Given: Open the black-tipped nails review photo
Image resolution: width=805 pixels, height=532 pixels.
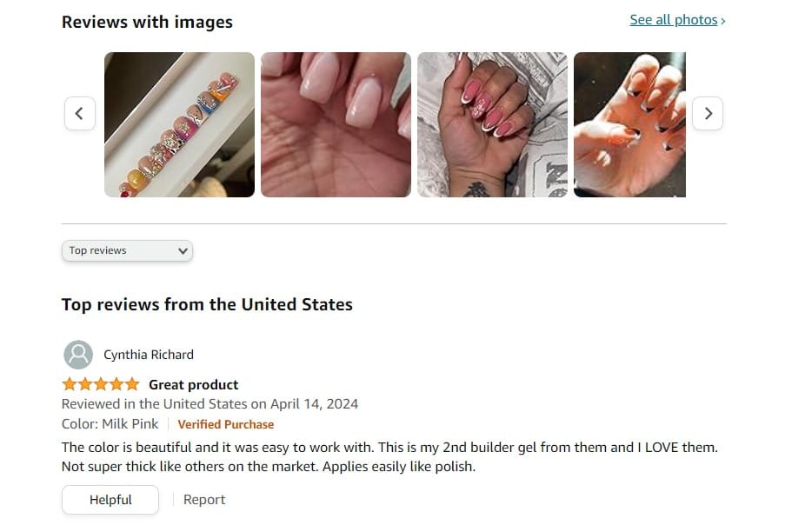Looking at the screenshot, I should pyautogui.click(x=629, y=125).
